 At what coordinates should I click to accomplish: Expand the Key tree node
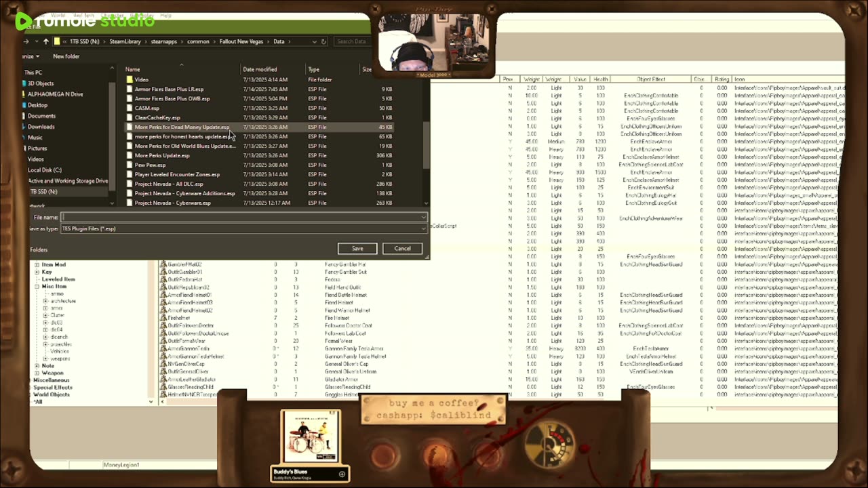click(37, 272)
